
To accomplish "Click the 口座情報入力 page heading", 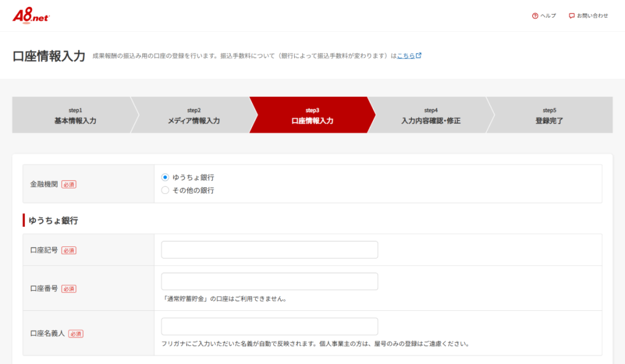I will point(49,56).
